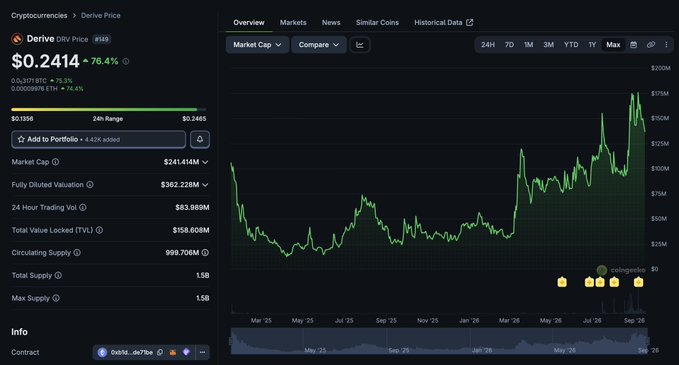The width and height of the screenshot is (679, 365).
Task: Click the price alert bell icon
Action: [200, 139]
